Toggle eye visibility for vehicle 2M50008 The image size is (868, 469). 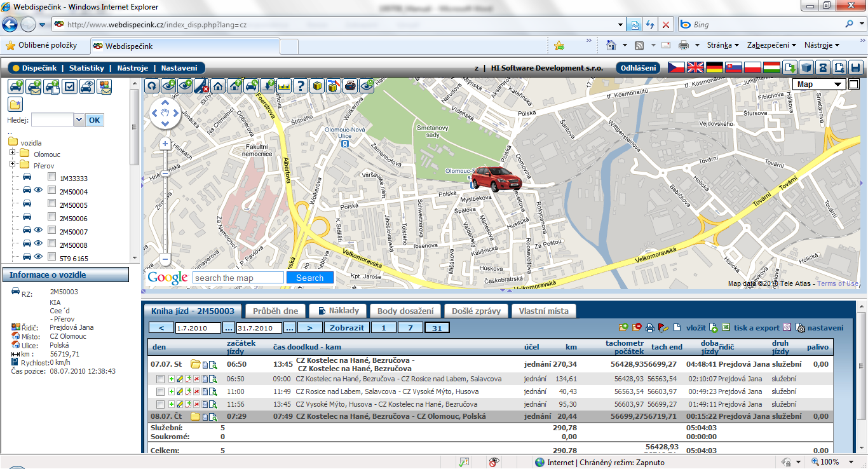tap(38, 244)
